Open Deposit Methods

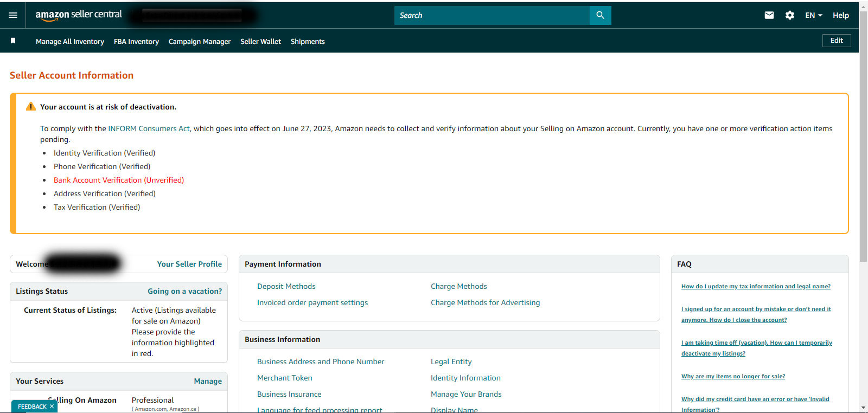[x=286, y=286]
